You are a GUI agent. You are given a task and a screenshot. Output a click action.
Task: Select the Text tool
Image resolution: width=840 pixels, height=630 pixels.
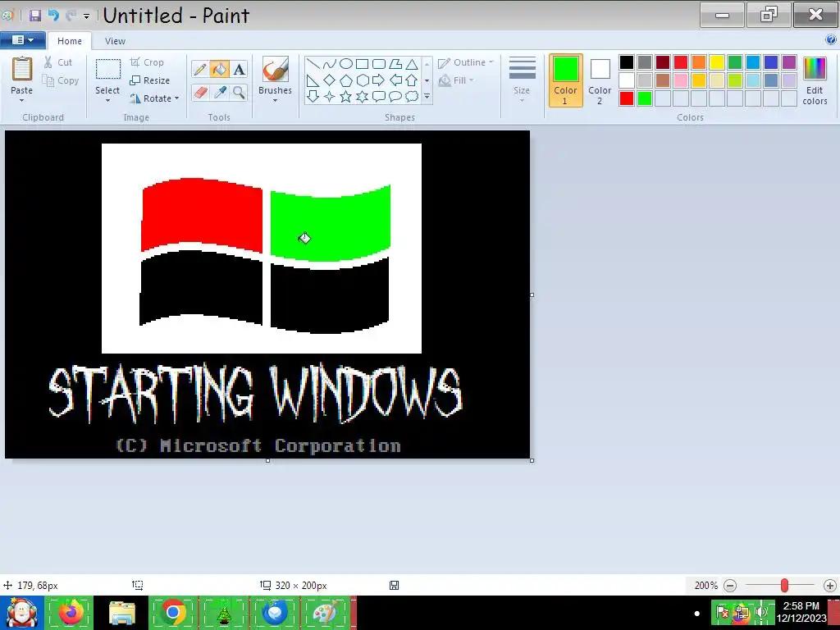coord(239,69)
